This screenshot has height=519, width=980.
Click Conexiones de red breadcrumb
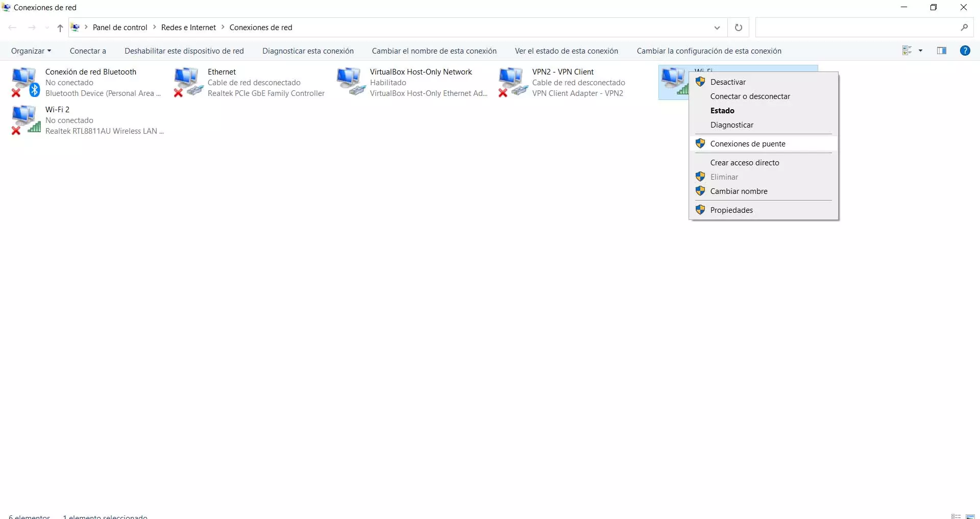261,28
